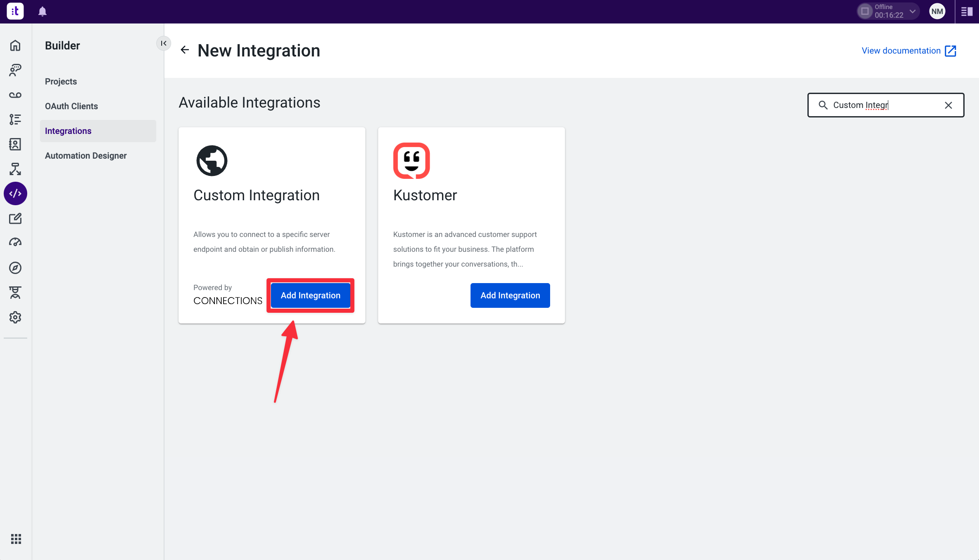Select Projects in Builder menu
Image resolution: width=979 pixels, height=560 pixels.
(x=61, y=82)
